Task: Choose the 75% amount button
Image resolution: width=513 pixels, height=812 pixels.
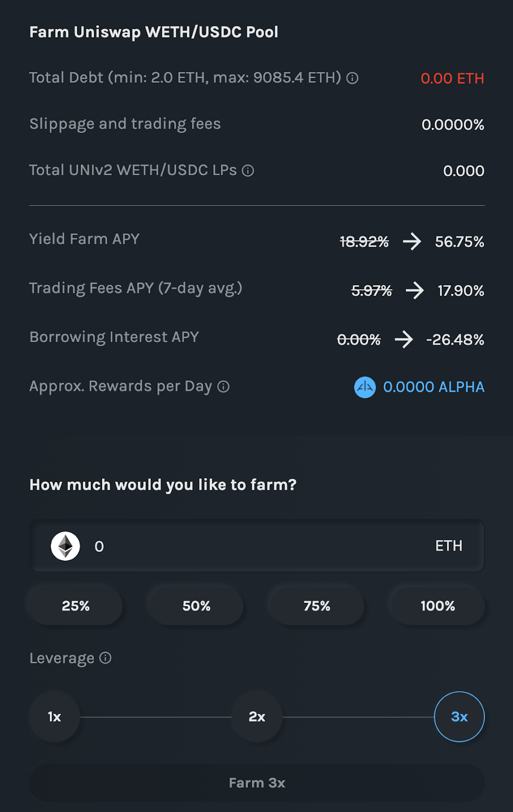Action: coord(317,605)
